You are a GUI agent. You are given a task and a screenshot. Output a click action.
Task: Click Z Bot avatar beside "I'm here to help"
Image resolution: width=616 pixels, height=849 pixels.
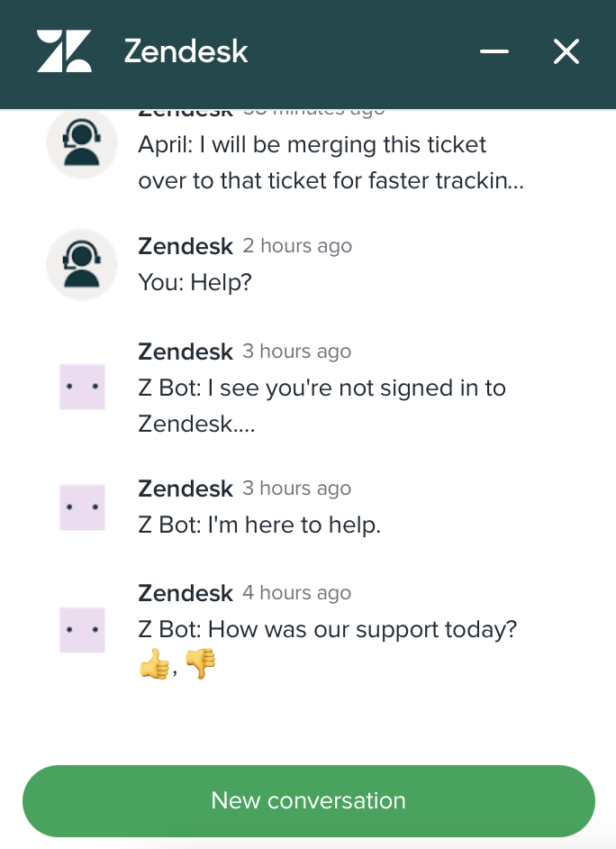click(x=82, y=507)
